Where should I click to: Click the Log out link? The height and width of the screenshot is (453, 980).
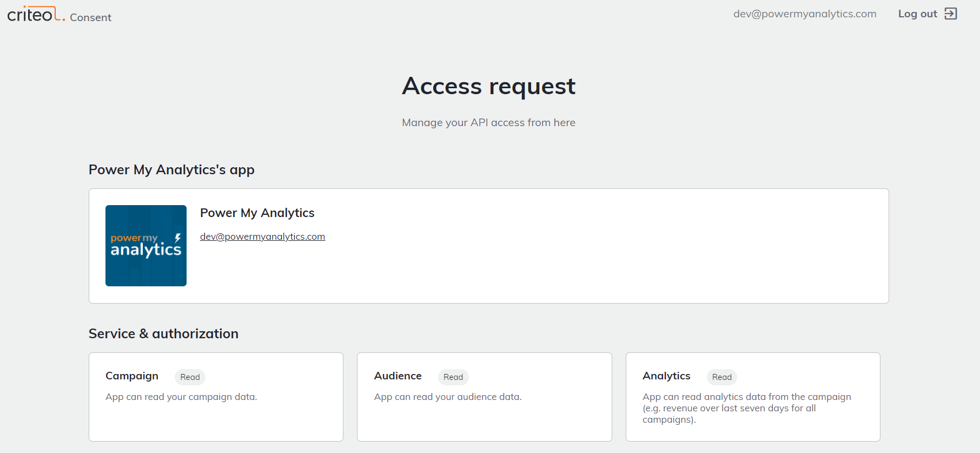click(917, 14)
